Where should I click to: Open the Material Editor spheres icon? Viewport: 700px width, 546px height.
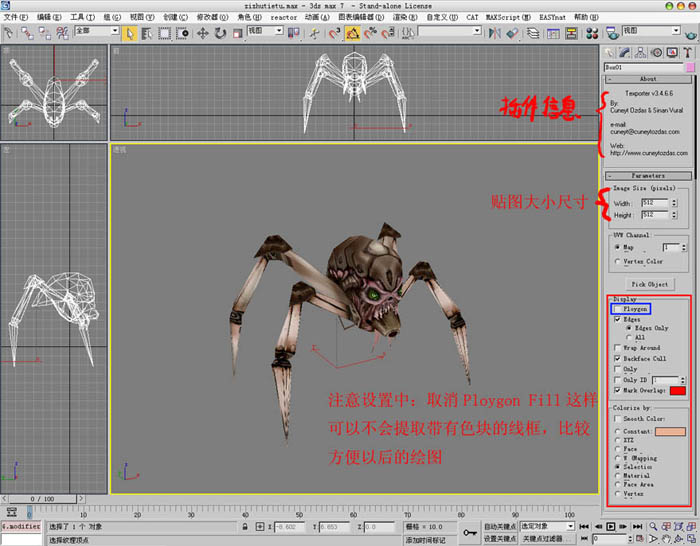tap(592, 33)
